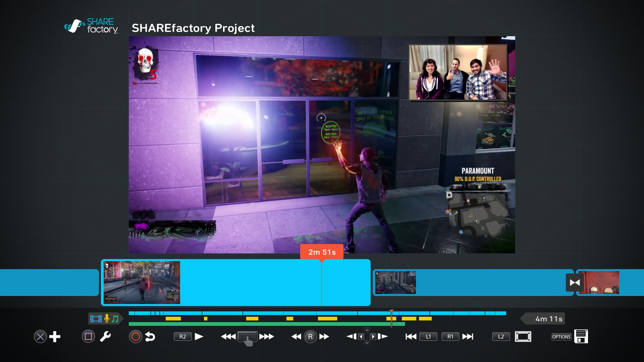Select the second clip thumbnail in timeline
The image size is (644, 362).
395,283
